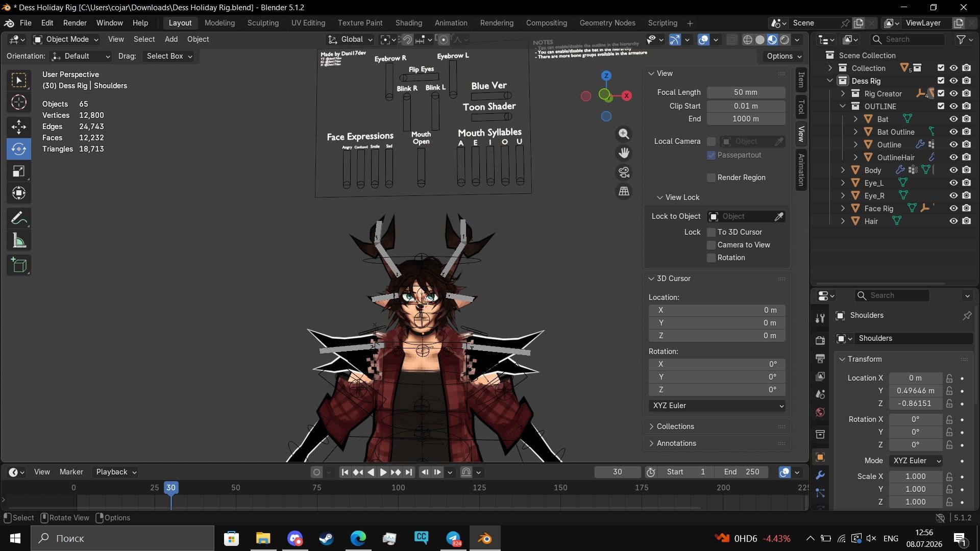980x551 pixels.
Task: Activate the Rotate tool
Action: pos(19,149)
